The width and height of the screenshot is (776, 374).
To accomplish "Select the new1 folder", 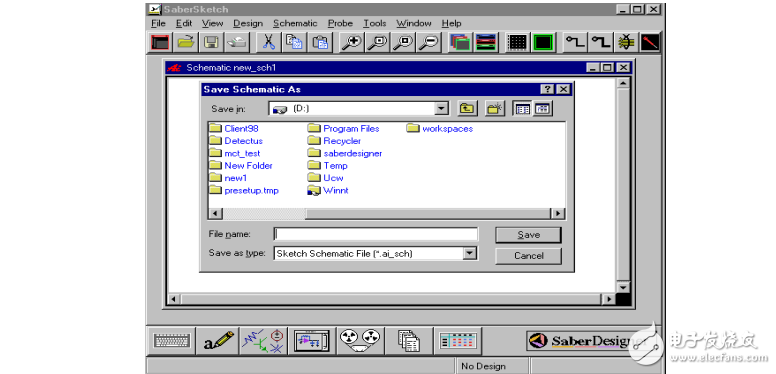I will pos(228,178).
